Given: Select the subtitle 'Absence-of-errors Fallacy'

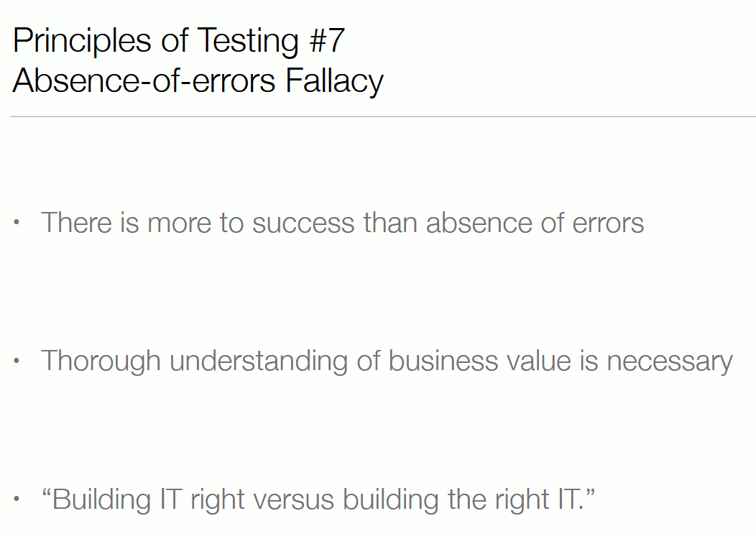Looking at the screenshot, I should click(198, 80).
